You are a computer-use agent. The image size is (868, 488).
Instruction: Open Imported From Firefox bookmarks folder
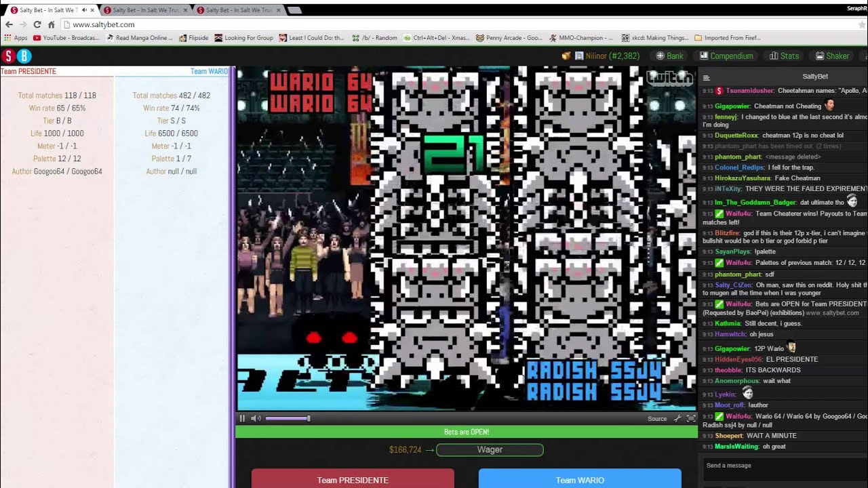point(727,38)
